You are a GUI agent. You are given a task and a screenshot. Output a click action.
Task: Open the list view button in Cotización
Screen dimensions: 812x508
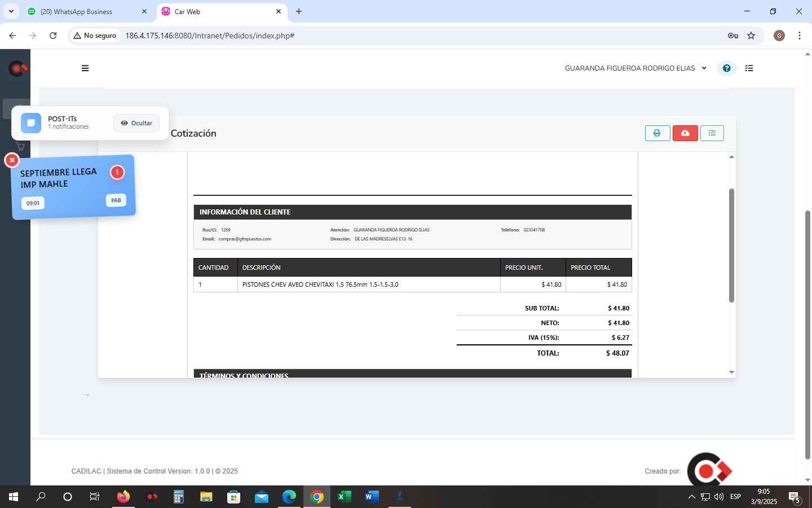point(712,133)
